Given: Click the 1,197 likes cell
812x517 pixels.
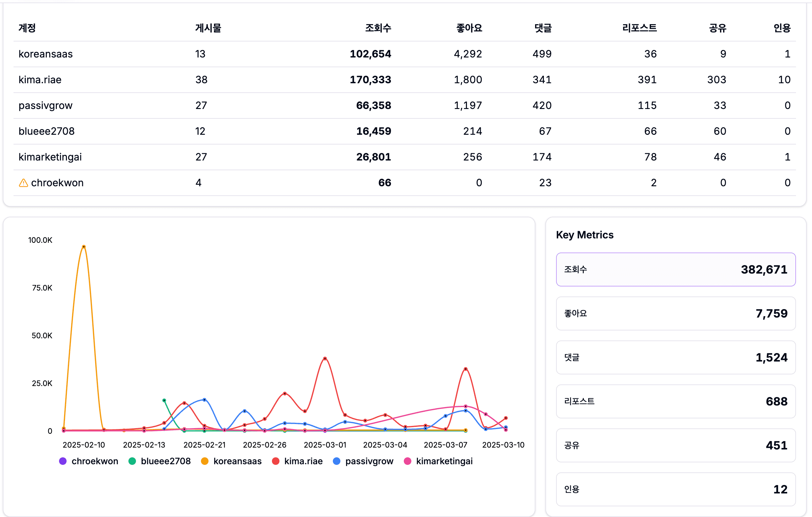Looking at the screenshot, I should [x=468, y=106].
